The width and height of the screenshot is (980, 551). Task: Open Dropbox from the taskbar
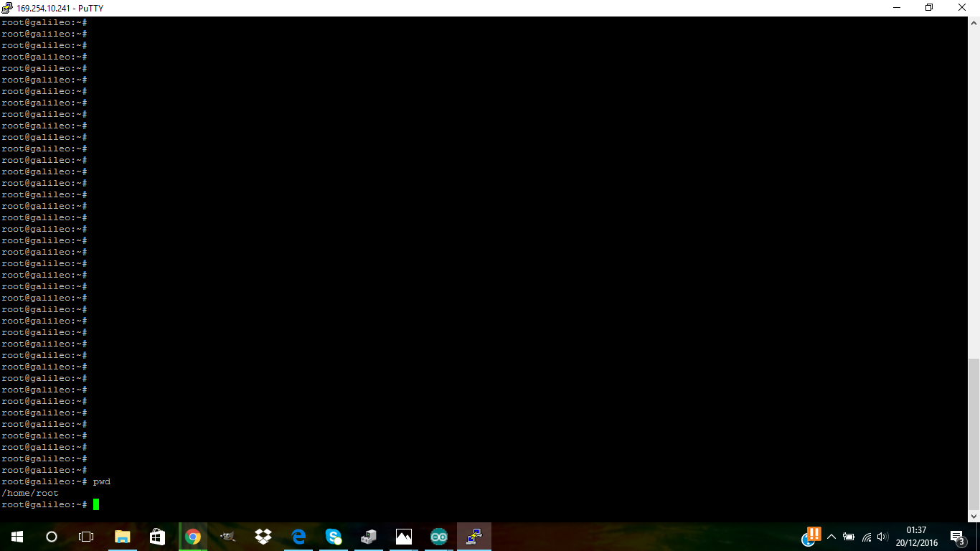pos(263,537)
